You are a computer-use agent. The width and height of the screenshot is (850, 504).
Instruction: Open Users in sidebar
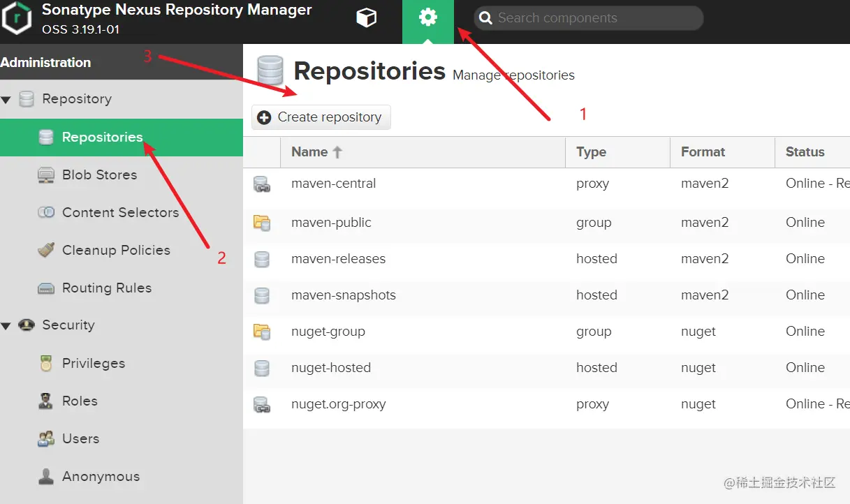[x=80, y=439]
